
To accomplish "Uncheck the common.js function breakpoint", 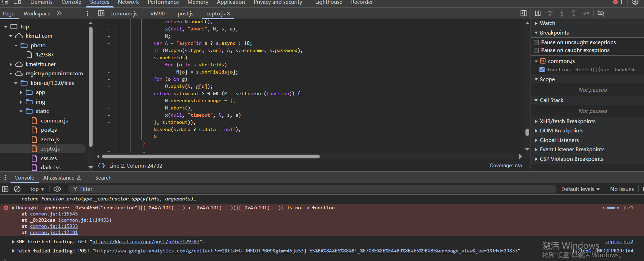I will 542,69.
